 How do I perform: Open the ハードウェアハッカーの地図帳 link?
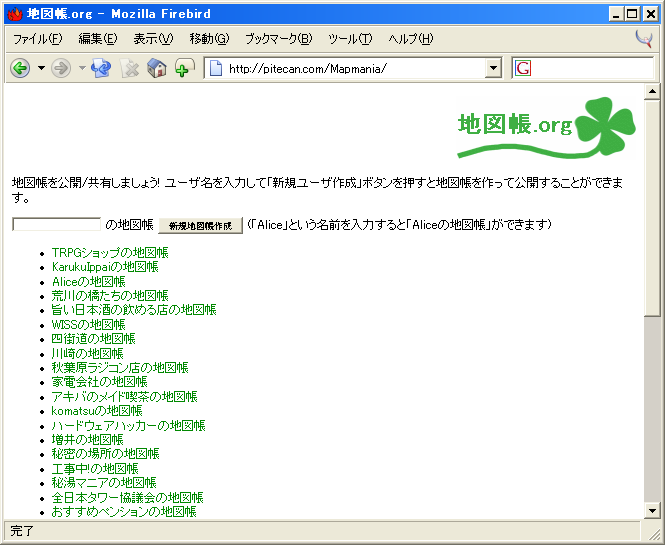coord(128,426)
